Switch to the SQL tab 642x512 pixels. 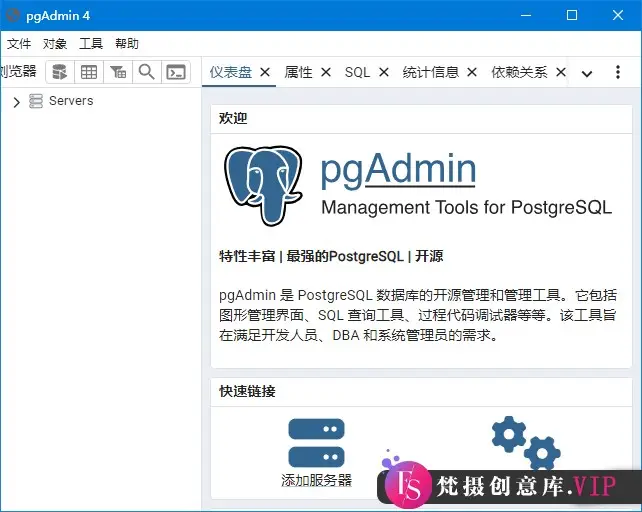pos(357,72)
